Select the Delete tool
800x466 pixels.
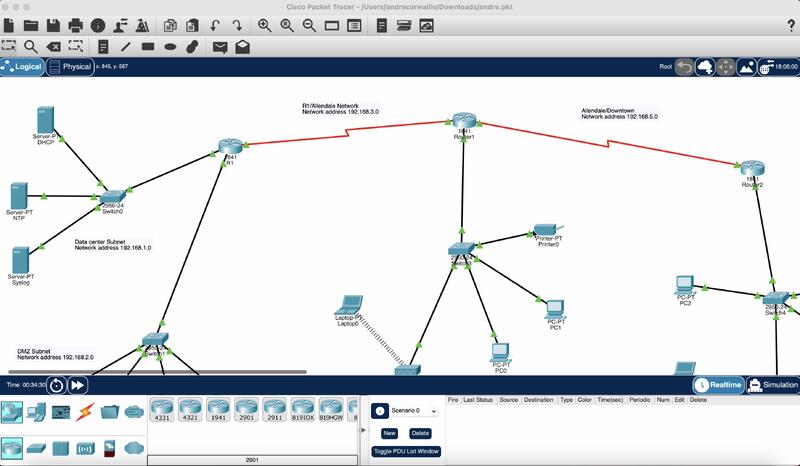click(53, 47)
